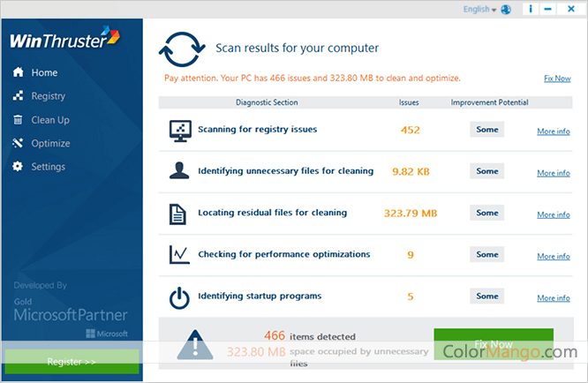588x383 pixels.
Task: Click the 'Diagnostic Section' column header
Action: (x=267, y=102)
